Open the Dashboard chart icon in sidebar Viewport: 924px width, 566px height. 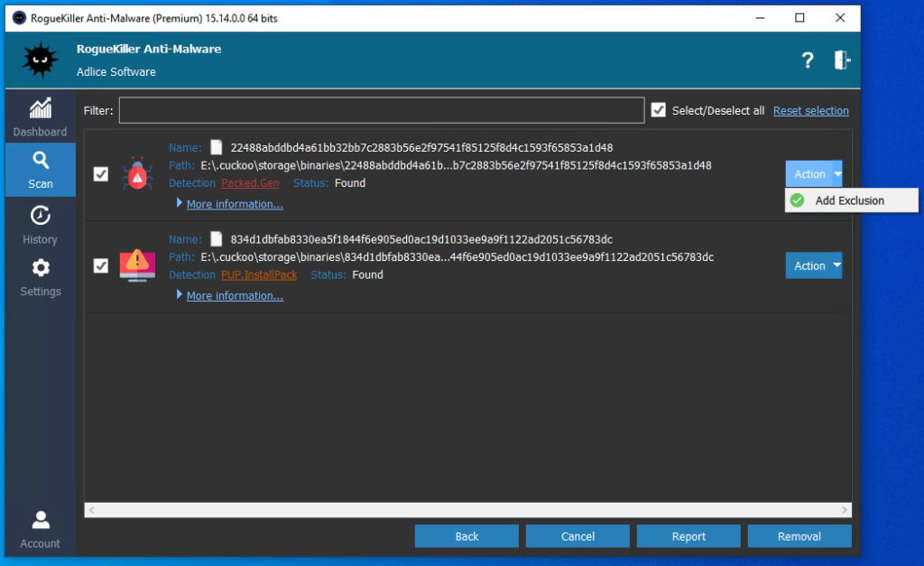click(40, 109)
